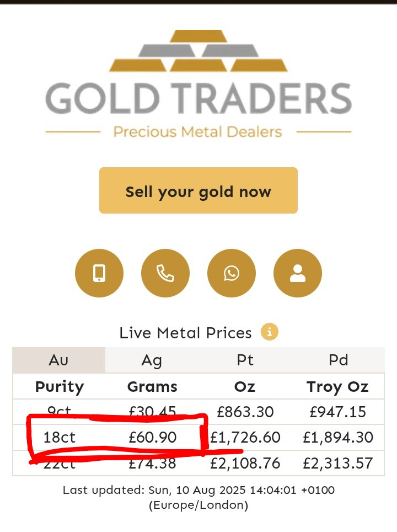Viewport: 397px width, 532px height.
Task: Click the Troy Oz column header
Action: [x=337, y=387]
